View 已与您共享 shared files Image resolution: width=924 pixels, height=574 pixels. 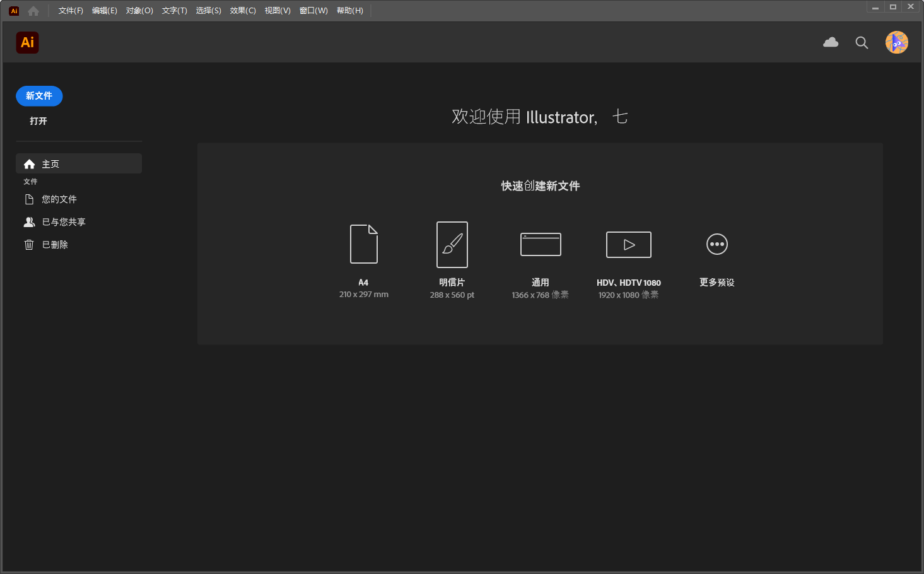[62, 221]
